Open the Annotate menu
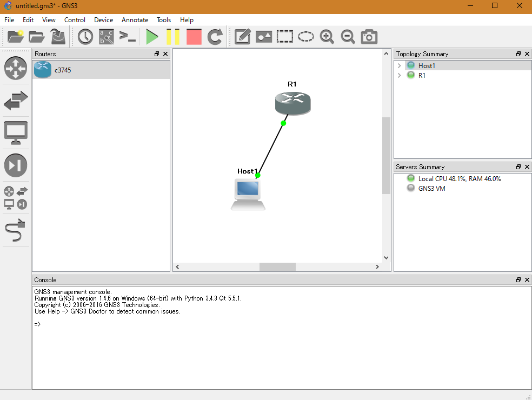 (x=135, y=20)
